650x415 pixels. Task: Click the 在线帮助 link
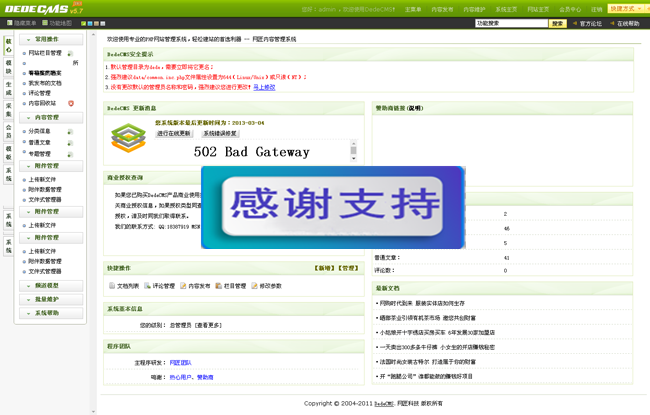coord(628,23)
